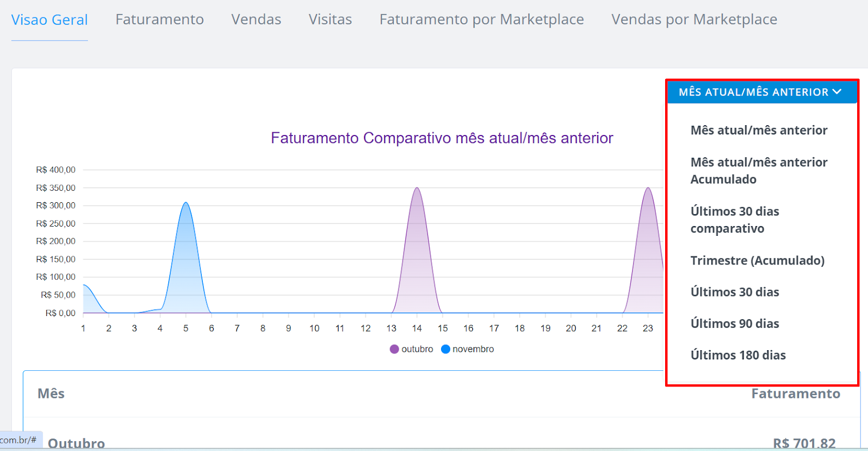The image size is (868, 451).
Task: Click the novembro legend label
Action: [473, 349]
